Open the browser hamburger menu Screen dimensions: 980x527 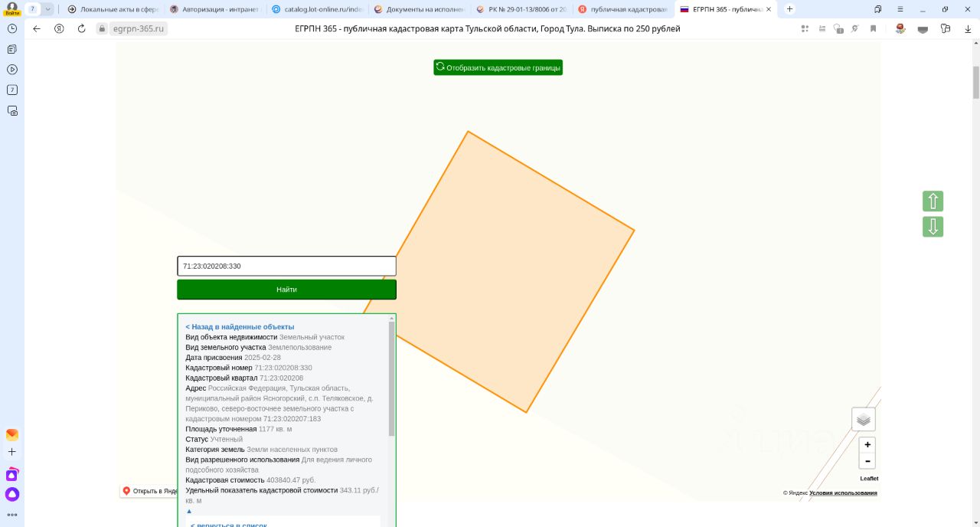tap(900, 9)
